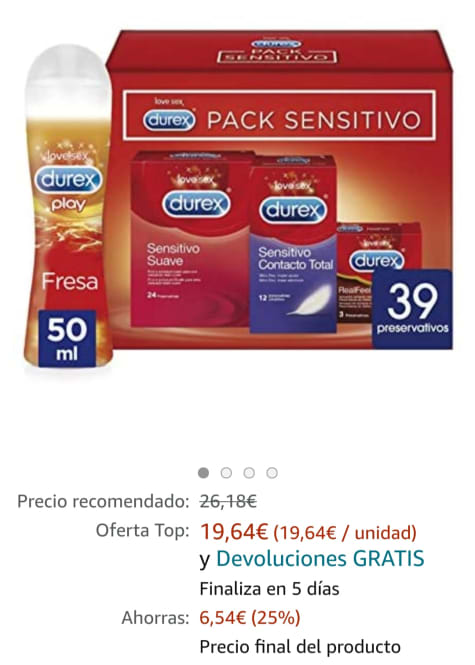The image size is (475, 665).
Task: Click the Finaliza en 5 días text
Action: click(x=269, y=589)
